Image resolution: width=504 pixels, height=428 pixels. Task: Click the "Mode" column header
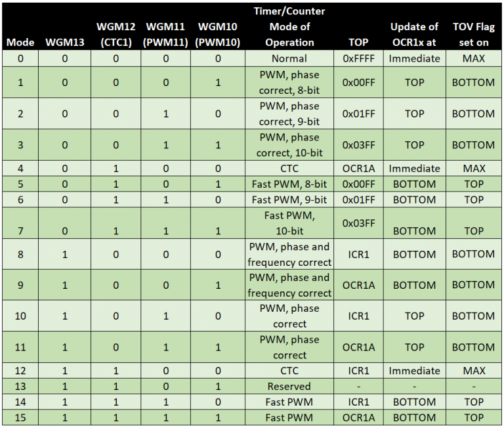click(x=20, y=43)
